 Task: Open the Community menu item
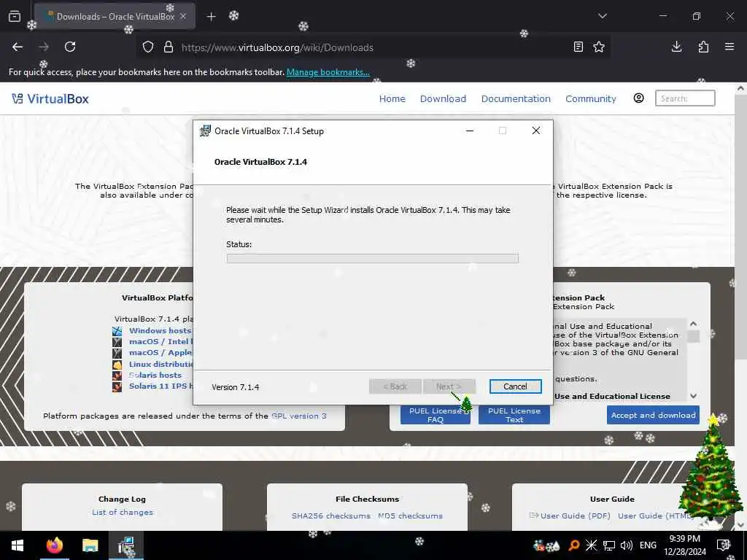(x=590, y=98)
